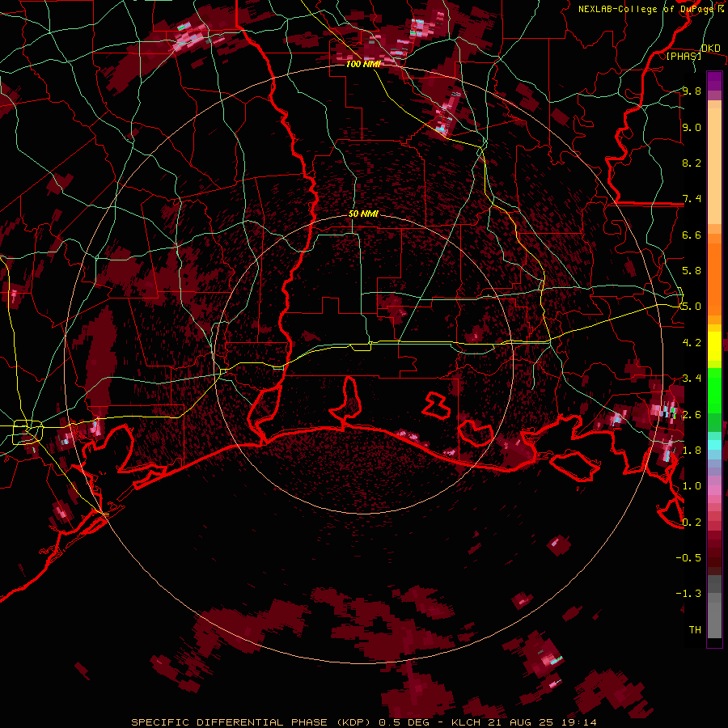Click the 0.2 value on the color scale
The width and height of the screenshot is (728, 728).
click(692, 523)
